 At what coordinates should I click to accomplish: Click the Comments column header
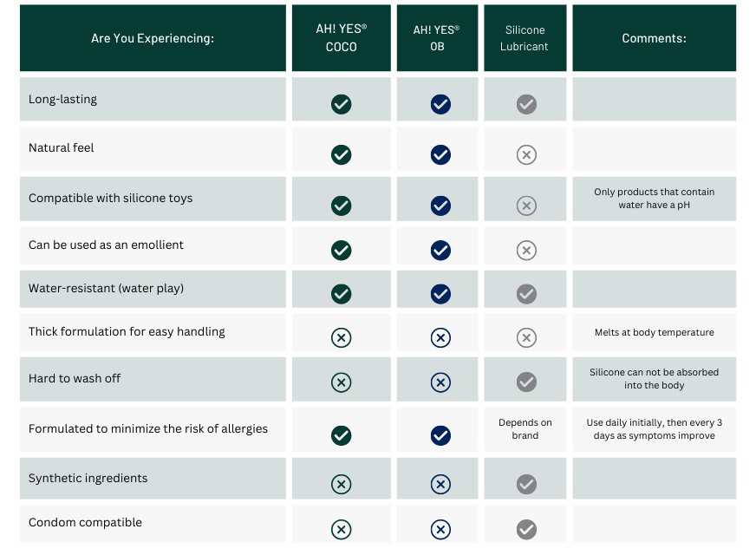[x=655, y=38]
